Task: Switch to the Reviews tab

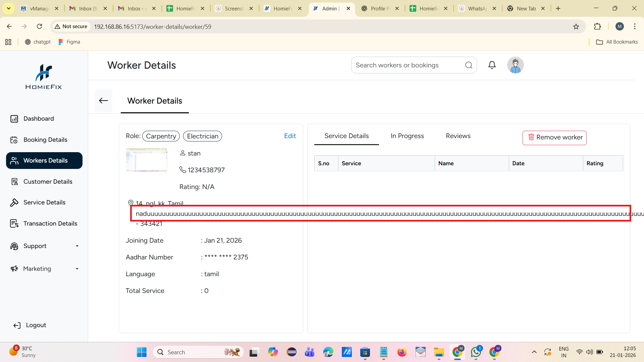Action: [x=458, y=136]
